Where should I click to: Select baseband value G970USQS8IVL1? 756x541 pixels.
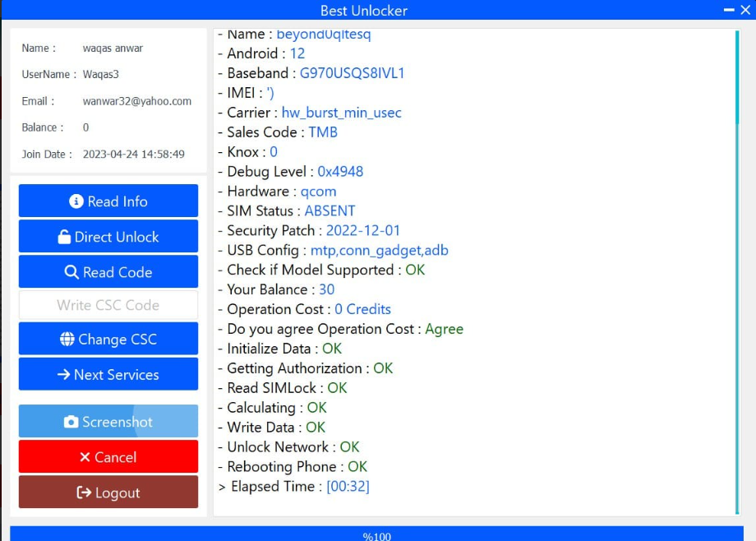[352, 73]
